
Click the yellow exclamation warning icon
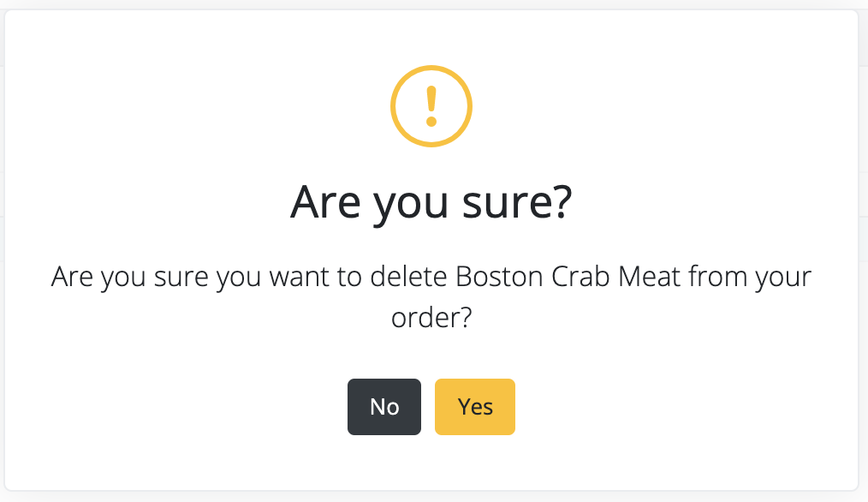pyautogui.click(x=431, y=106)
